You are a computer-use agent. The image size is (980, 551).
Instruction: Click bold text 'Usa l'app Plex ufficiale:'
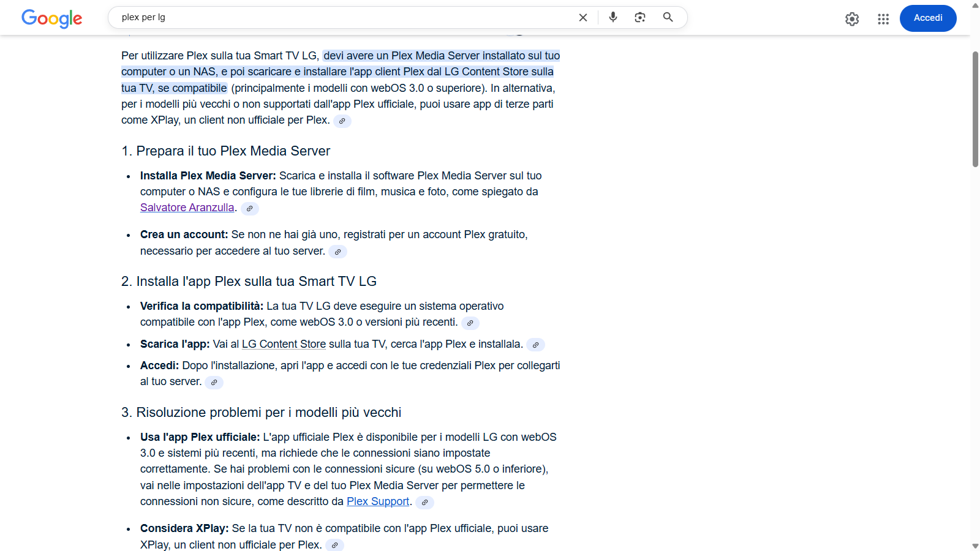pos(200,437)
